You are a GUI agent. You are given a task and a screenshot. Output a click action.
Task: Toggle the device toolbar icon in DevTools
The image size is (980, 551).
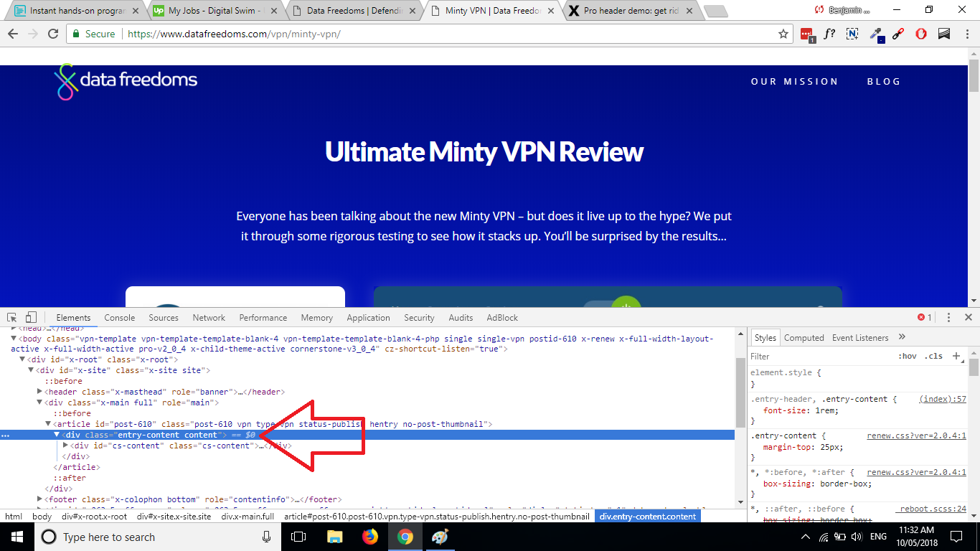pyautogui.click(x=31, y=317)
